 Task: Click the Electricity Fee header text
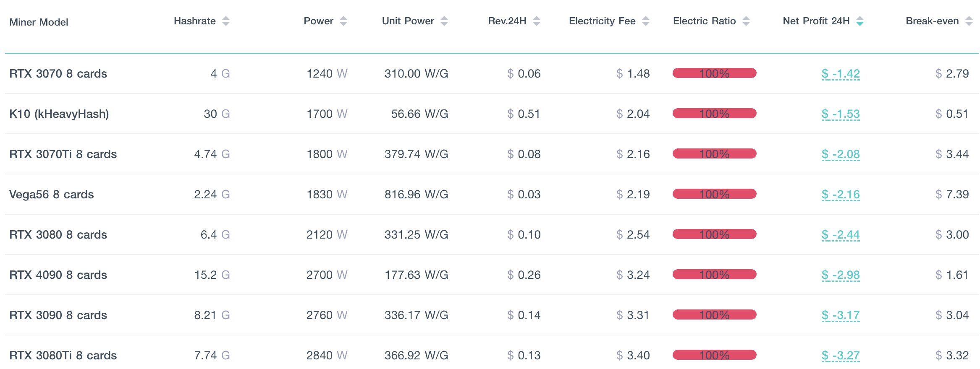click(x=602, y=21)
